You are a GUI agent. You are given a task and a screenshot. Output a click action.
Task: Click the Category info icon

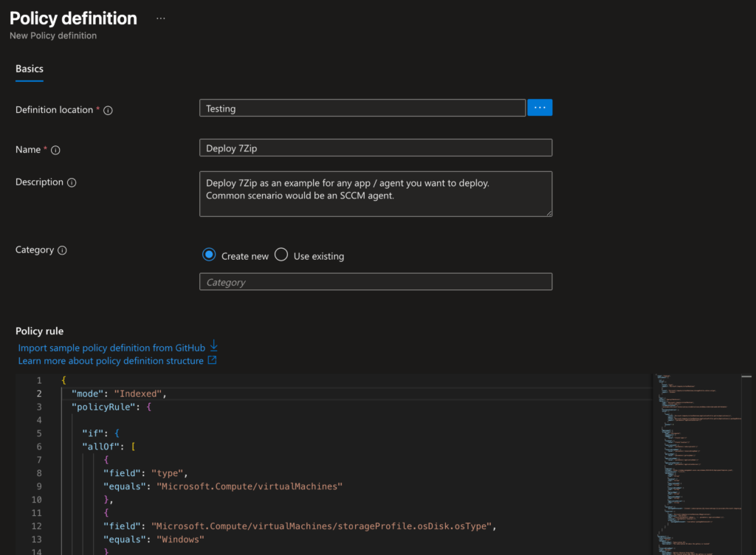point(62,250)
